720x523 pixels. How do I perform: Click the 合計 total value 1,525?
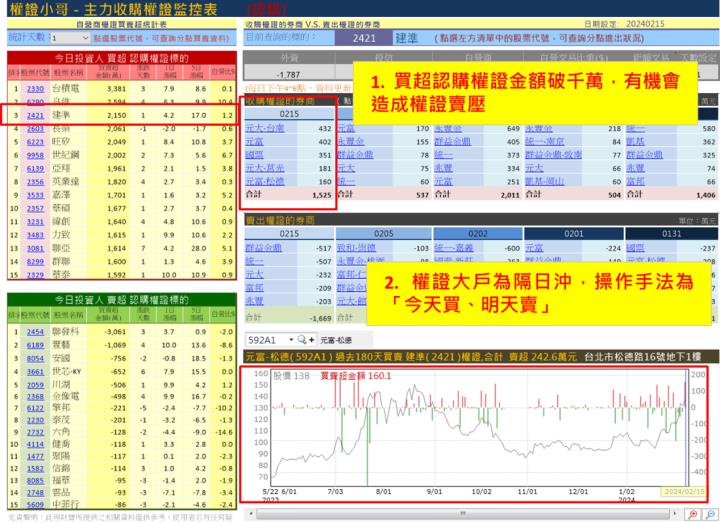[321, 195]
